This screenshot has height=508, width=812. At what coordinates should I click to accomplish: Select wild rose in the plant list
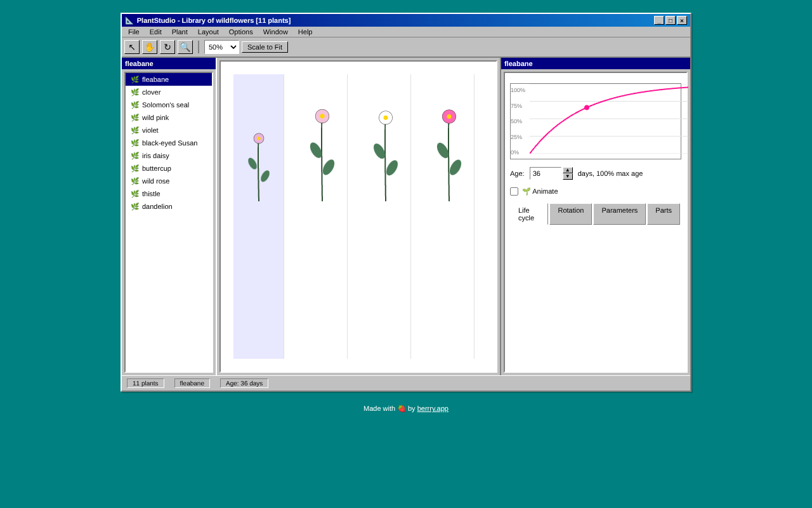click(x=155, y=180)
